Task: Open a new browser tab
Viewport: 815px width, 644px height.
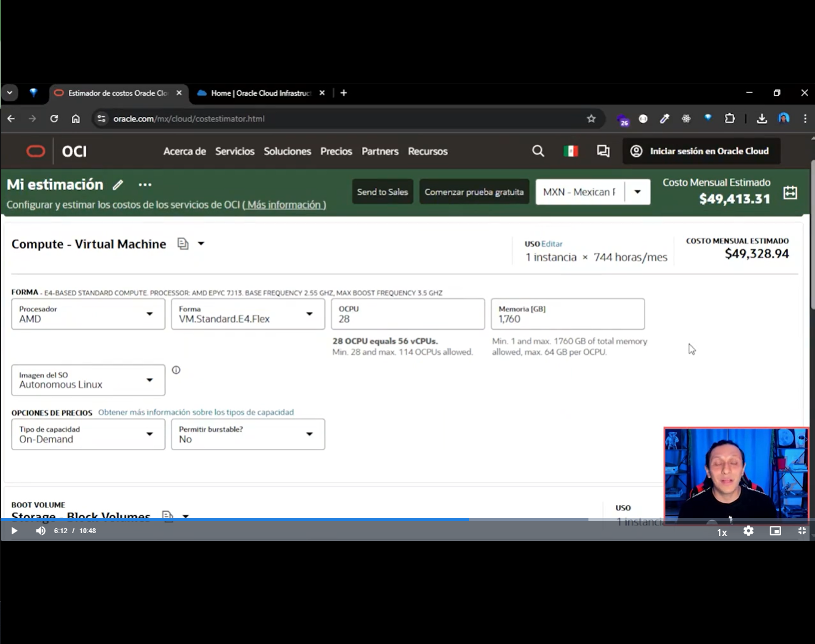Action: (343, 93)
